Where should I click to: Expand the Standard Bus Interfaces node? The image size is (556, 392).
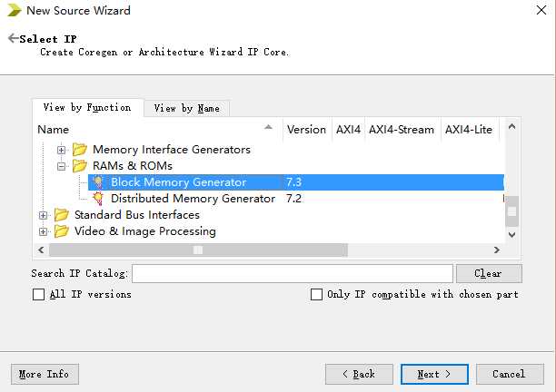43,215
